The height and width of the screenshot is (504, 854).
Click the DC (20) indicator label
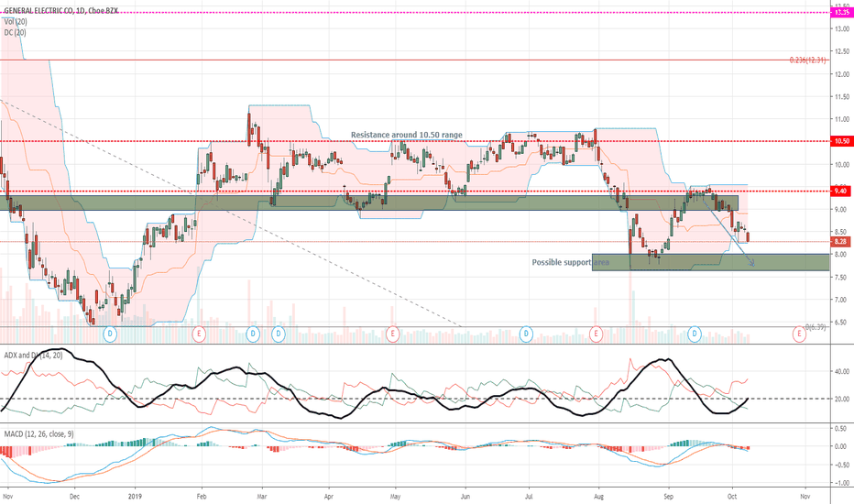coord(15,33)
